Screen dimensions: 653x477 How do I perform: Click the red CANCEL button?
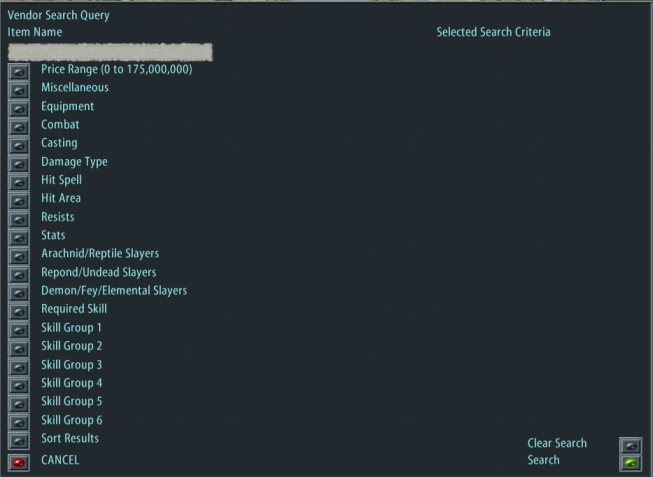pos(19,463)
